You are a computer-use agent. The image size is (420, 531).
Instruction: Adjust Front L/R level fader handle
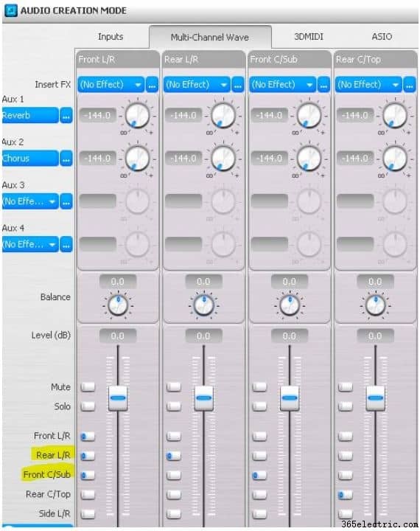[118, 398]
